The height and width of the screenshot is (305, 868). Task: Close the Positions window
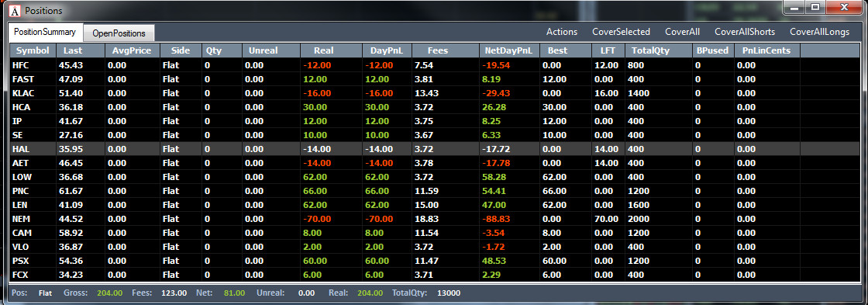[x=844, y=8]
